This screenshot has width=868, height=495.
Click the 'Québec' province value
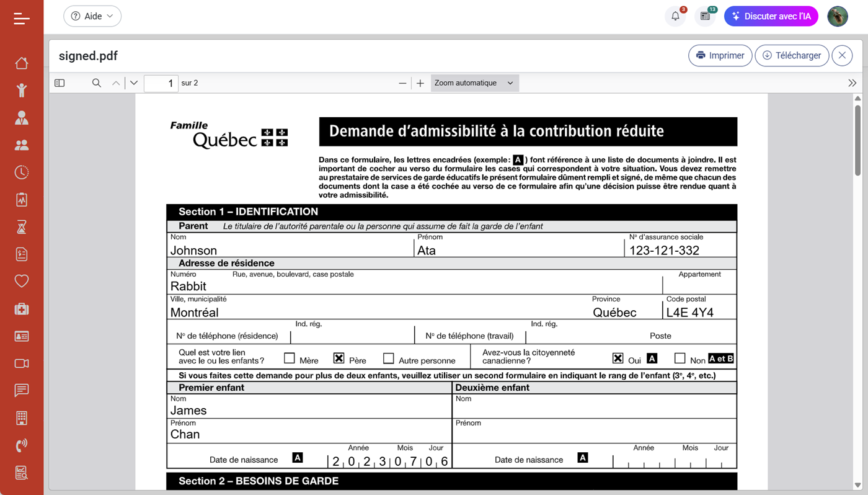click(614, 313)
